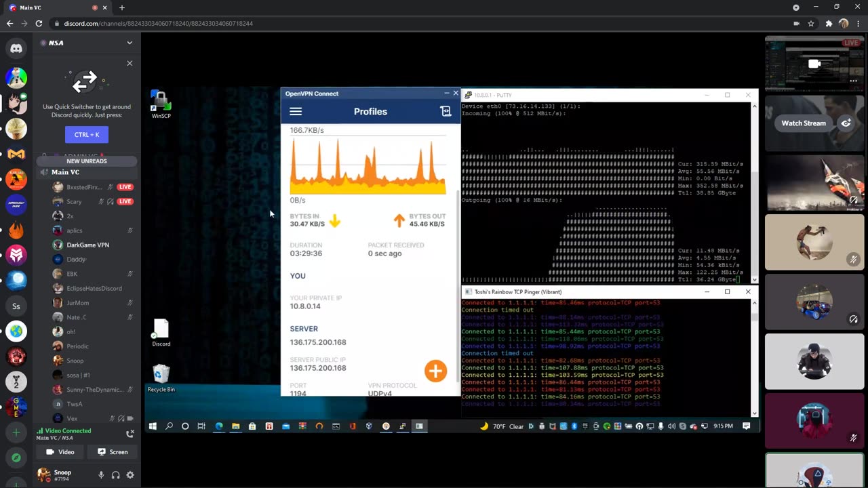Open the Chrome tab search dropdown
This screenshot has height=488, width=868.
pos(796,7)
